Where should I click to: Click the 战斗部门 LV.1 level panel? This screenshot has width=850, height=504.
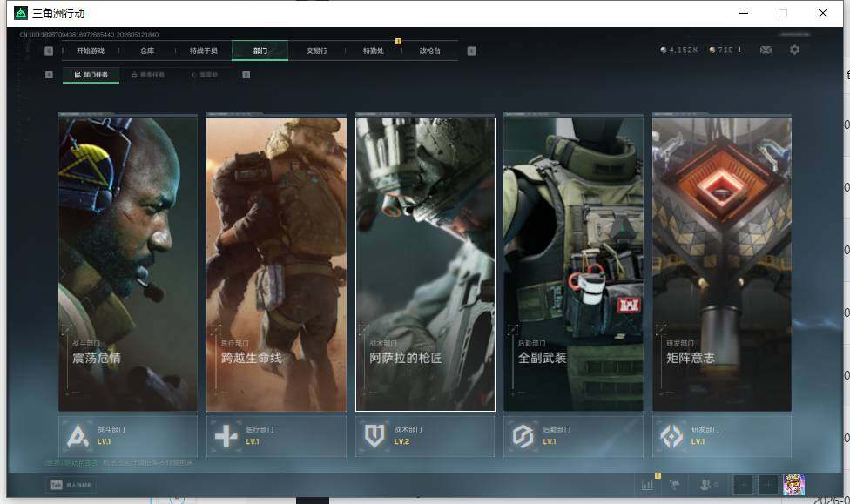tap(128, 436)
